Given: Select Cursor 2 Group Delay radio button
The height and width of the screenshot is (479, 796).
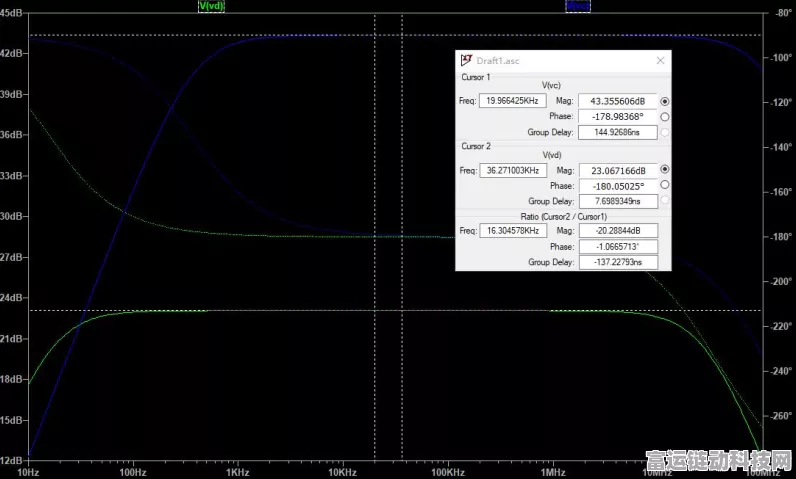Looking at the screenshot, I should 665,200.
